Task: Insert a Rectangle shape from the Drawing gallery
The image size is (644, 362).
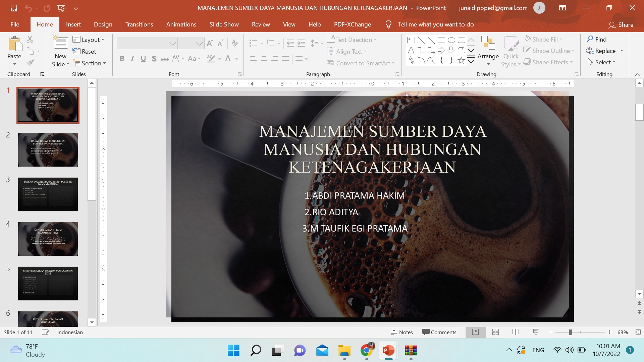Action: pos(441,40)
